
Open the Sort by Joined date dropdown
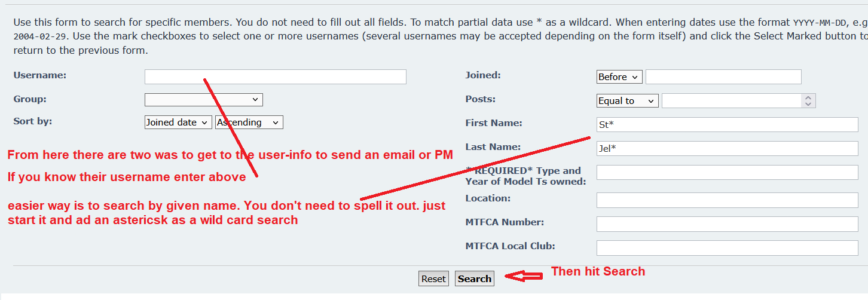(x=178, y=123)
